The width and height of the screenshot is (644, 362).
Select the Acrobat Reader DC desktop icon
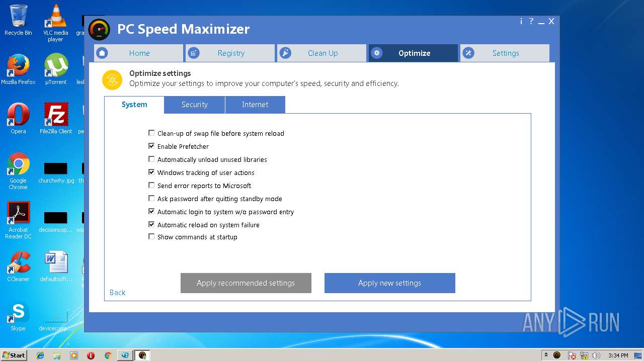[18, 220]
